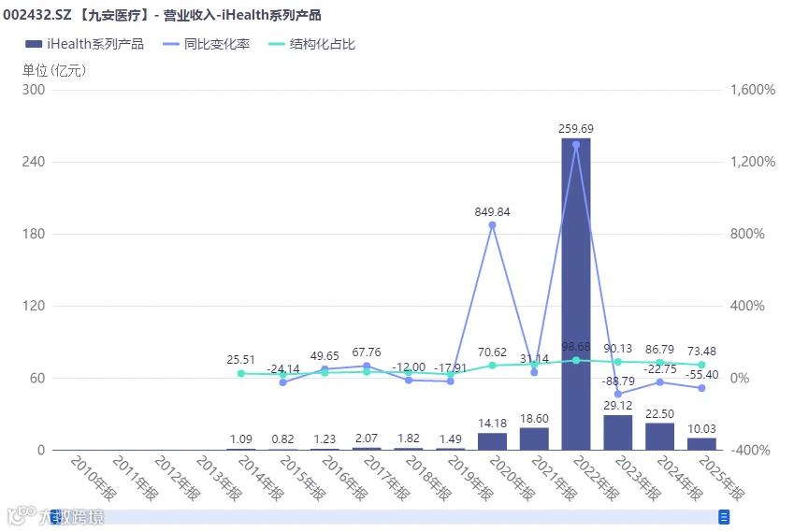This screenshot has height=532, width=794.
Task: Toggle the 同比变化率 legend series
Action: click(207, 44)
